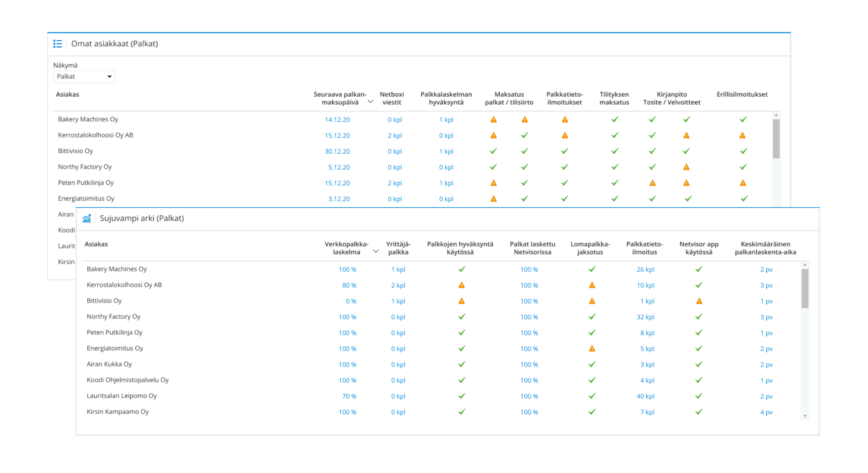Image resolution: width=868 pixels, height=473 pixels.
Task: Click Palkkatietoilmoitukset warning for Bakery Machines Oy
Action: (x=565, y=120)
